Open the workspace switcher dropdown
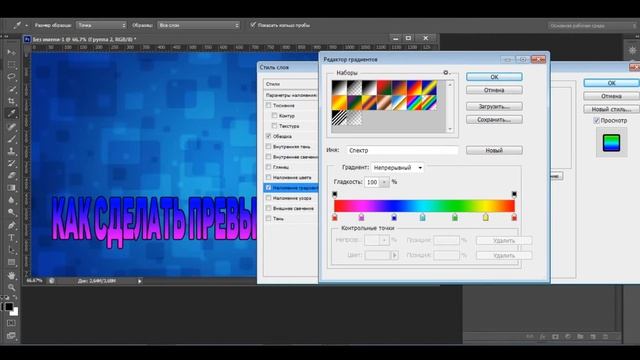The image size is (640, 360). click(592, 26)
